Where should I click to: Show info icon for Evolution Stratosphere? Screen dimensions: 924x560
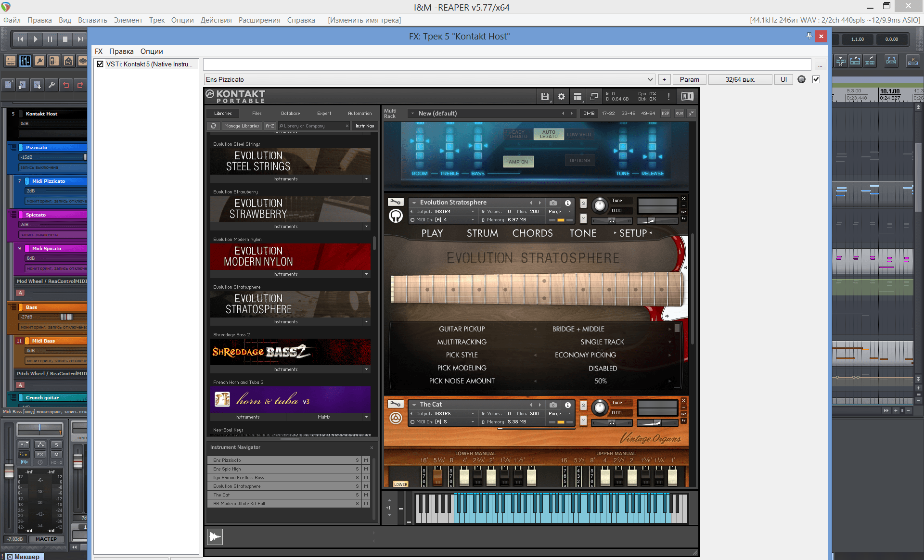[x=568, y=203]
